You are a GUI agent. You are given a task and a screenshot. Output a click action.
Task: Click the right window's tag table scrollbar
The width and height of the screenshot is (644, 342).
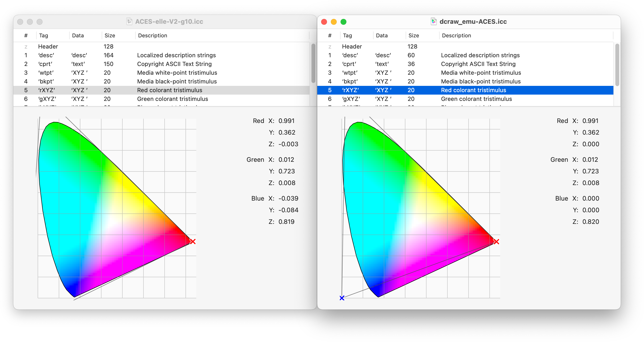pyautogui.click(x=617, y=65)
